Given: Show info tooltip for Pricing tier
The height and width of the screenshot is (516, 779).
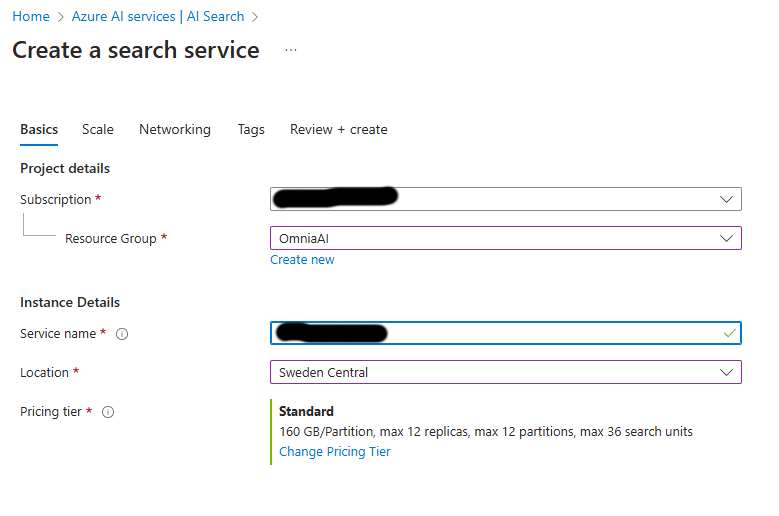Looking at the screenshot, I should (x=108, y=412).
